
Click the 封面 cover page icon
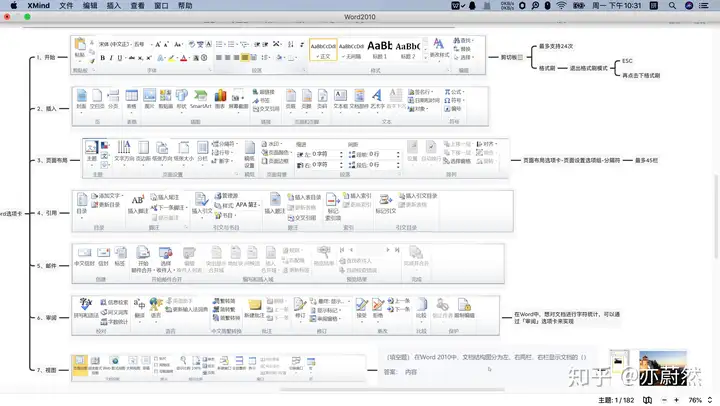click(81, 96)
